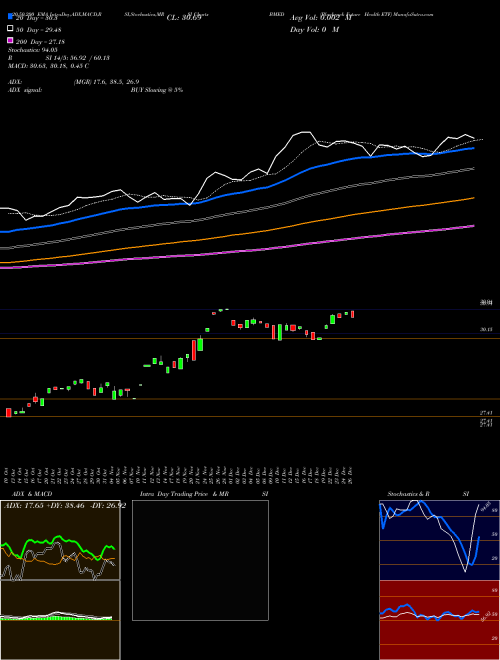Click the 'Intra Day Trading Price & MR' panel title
The width and height of the screenshot is (500, 660).
click(x=184, y=494)
